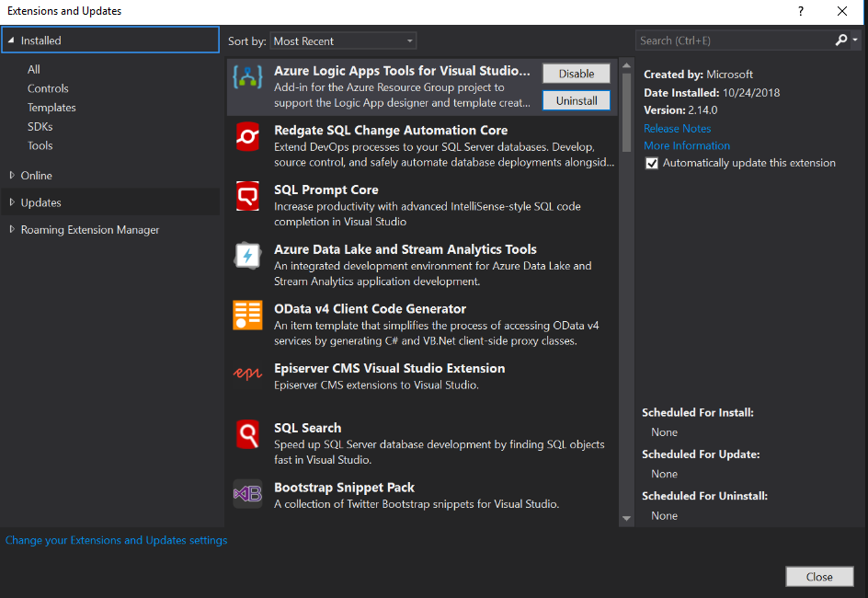Close the Extensions and Updates dialog window
The height and width of the screenshot is (598, 868).
pos(842,11)
